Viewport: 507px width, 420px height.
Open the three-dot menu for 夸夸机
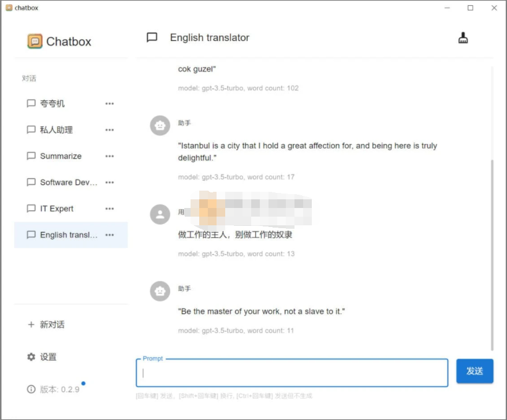click(x=109, y=103)
